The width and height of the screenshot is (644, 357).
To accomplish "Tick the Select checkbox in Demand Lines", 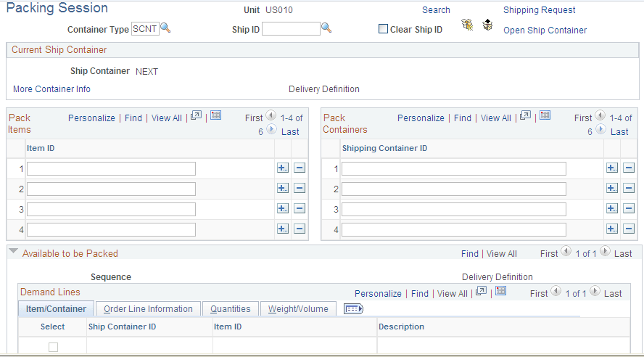I will (x=54, y=347).
